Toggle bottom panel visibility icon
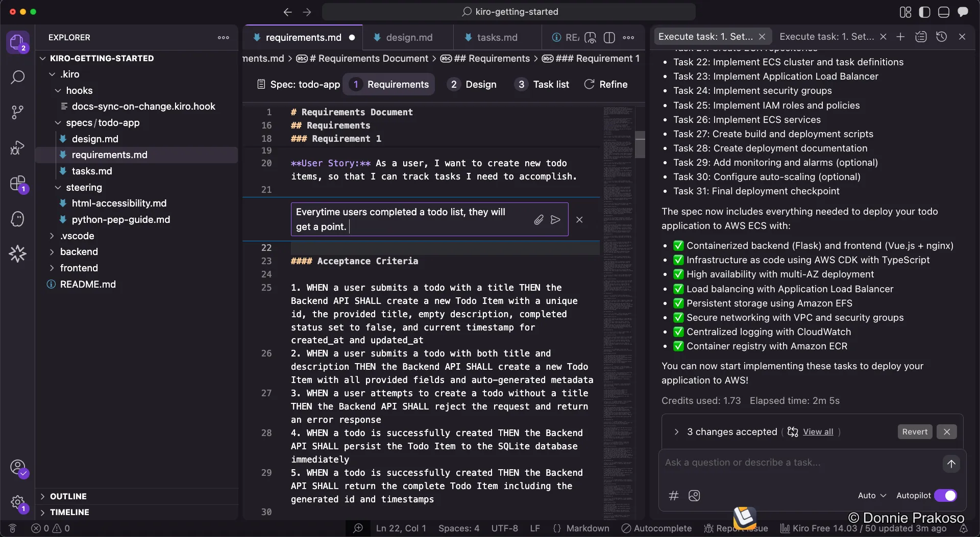The width and height of the screenshot is (980, 537). (x=944, y=12)
